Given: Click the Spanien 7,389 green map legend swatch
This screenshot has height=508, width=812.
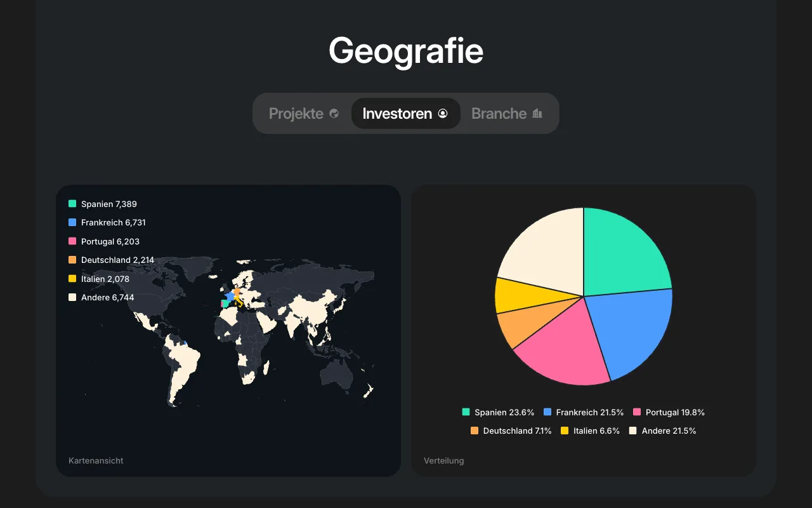Looking at the screenshot, I should point(72,204).
